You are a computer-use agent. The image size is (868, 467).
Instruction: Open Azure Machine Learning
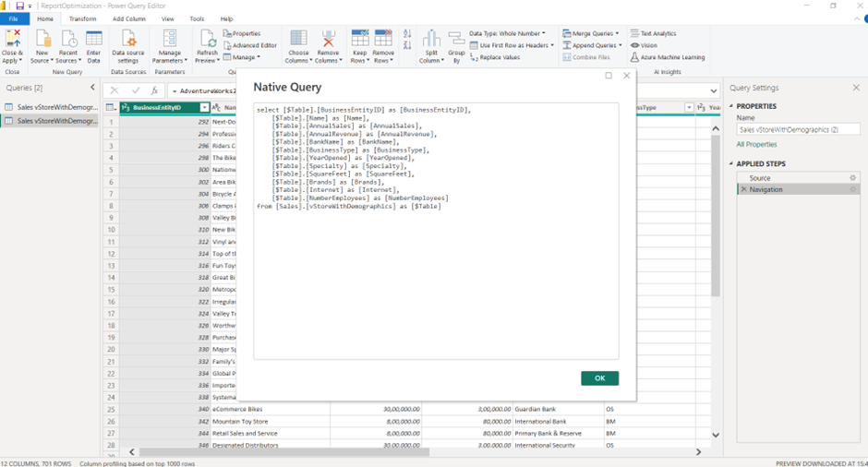click(668, 57)
